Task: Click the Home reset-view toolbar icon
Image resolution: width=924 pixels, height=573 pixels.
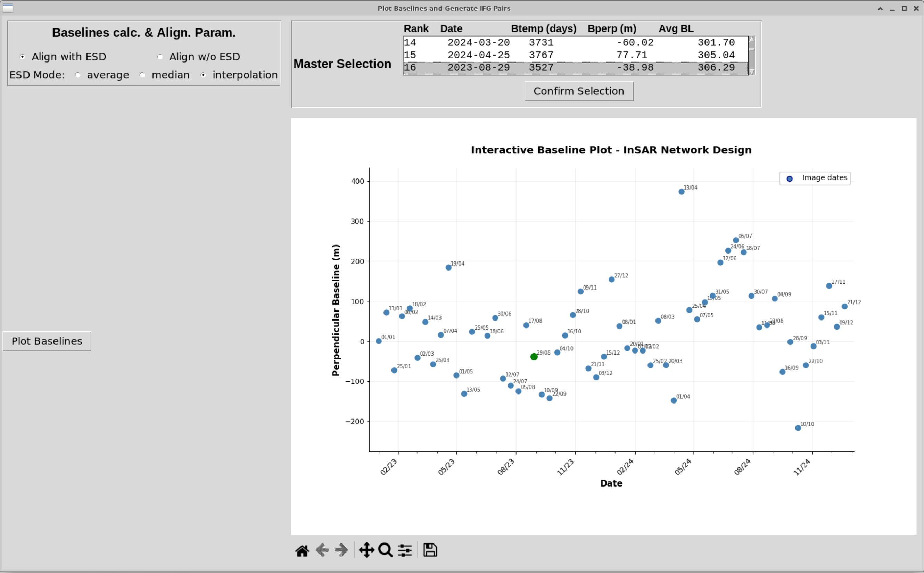Action: click(302, 550)
